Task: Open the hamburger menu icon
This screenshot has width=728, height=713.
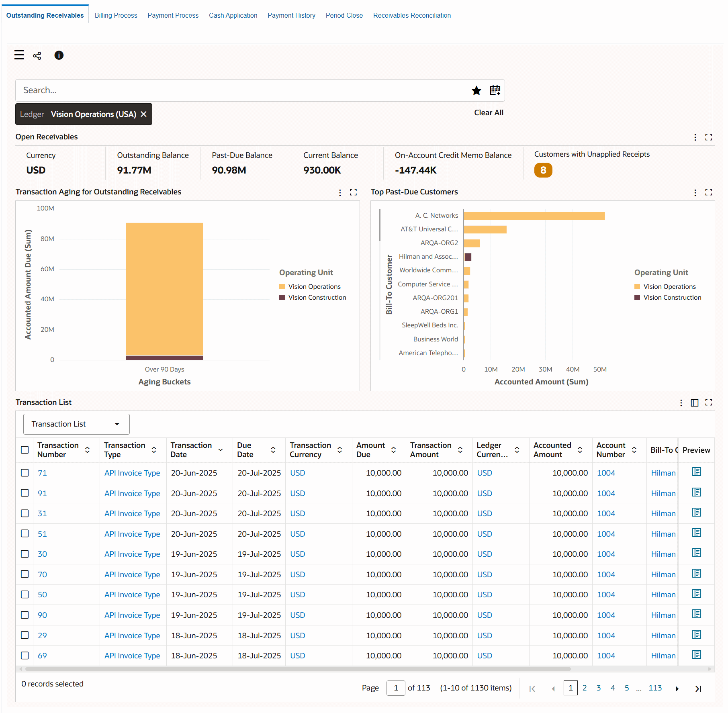Action: tap(19, 55)
